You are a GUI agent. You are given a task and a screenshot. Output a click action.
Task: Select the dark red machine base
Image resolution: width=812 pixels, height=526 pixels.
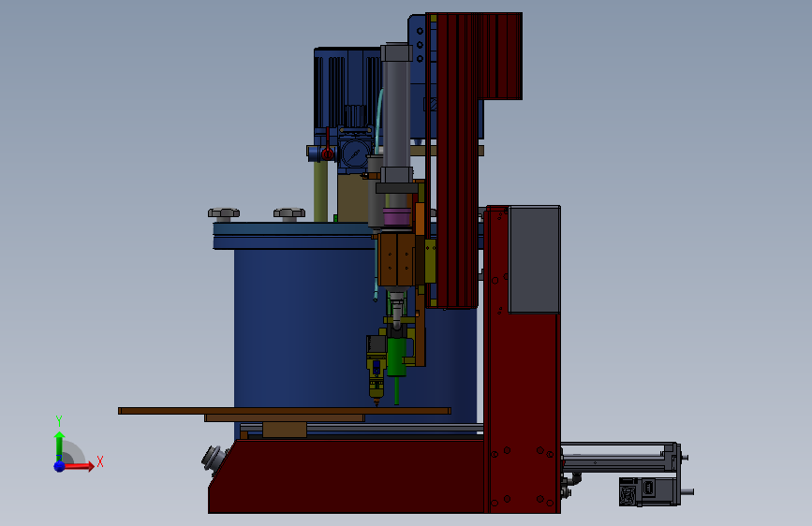point(347,476)
